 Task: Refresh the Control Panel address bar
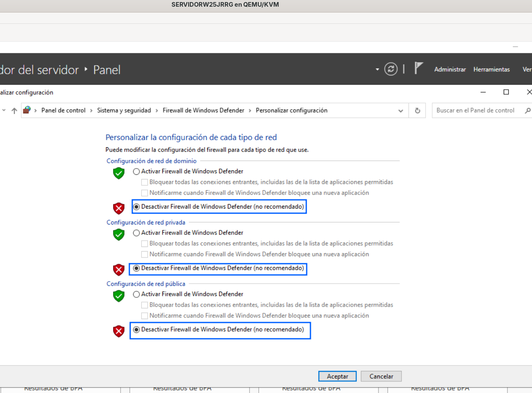coord(417,111)
